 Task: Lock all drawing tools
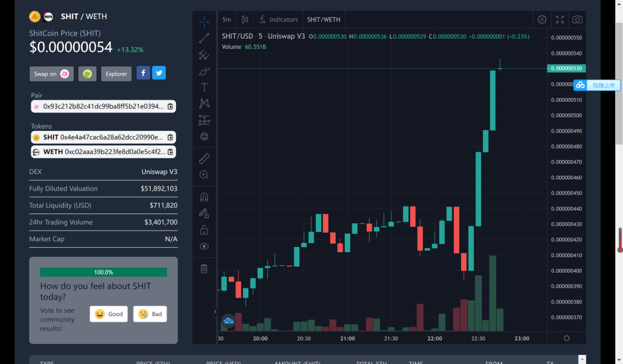tap(204, 230)
